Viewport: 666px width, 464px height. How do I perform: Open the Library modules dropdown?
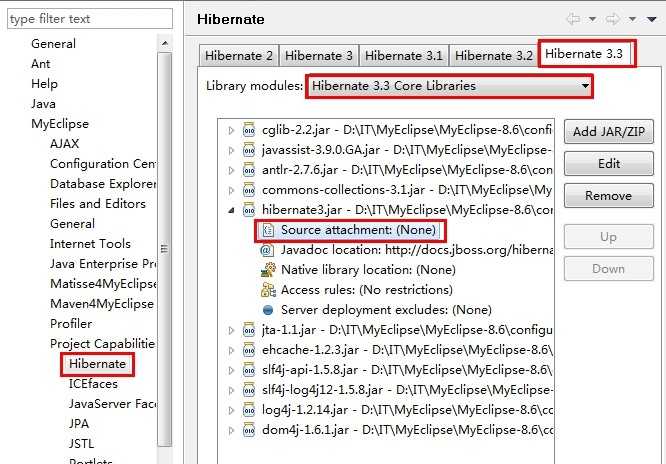click(x=449, y=86)
